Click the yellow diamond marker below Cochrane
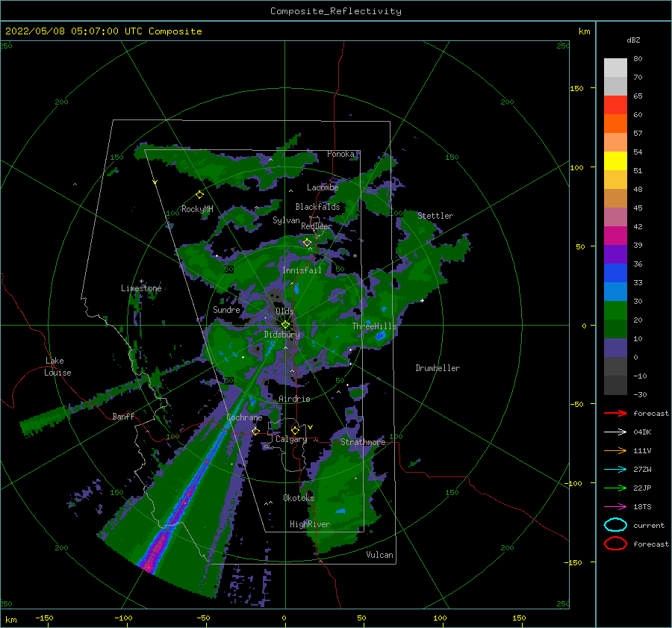Screen dimensions: 672x628 pos(255,431)
